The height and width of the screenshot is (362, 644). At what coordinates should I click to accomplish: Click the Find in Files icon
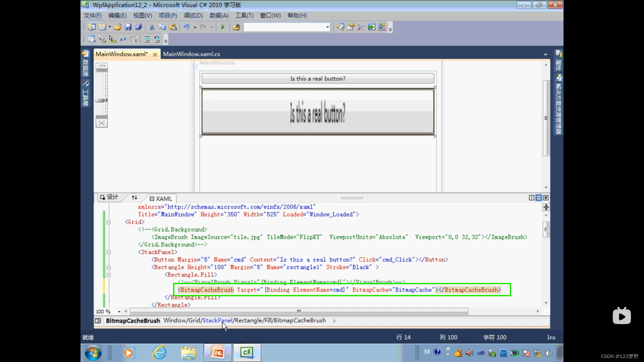[x=236, y=27]
